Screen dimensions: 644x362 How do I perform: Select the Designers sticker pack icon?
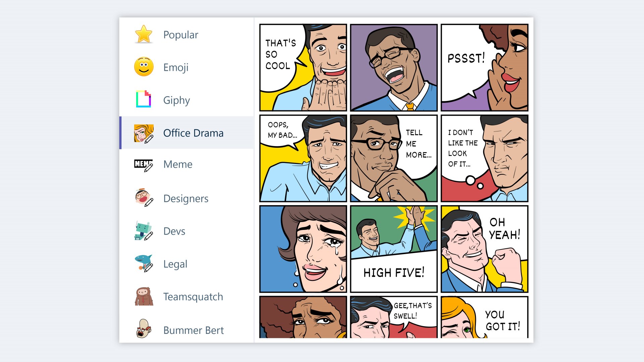point(144,198)
